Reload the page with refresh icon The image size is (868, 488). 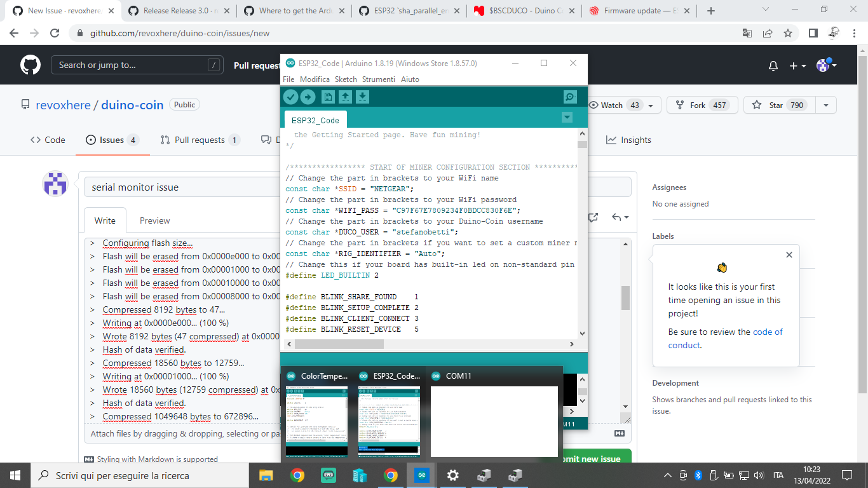55,33
